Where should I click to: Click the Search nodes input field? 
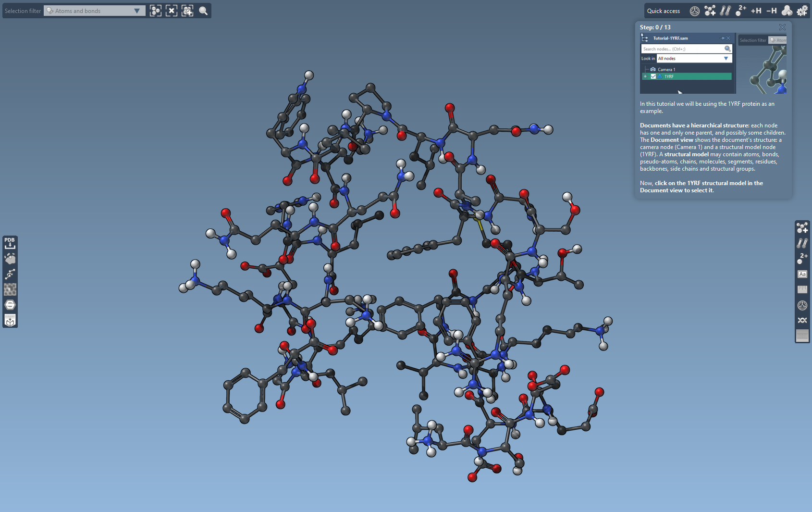click(x=682, y=49)
